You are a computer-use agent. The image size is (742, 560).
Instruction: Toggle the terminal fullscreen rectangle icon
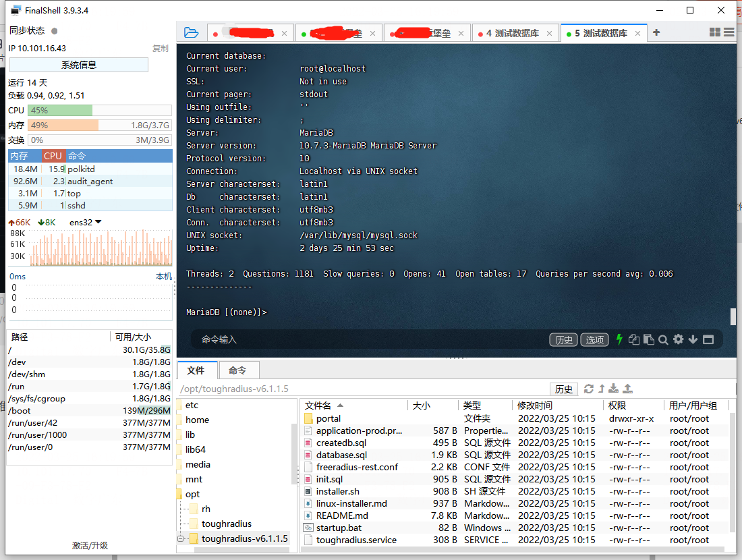pyautogui.click(x=708, y=339)
